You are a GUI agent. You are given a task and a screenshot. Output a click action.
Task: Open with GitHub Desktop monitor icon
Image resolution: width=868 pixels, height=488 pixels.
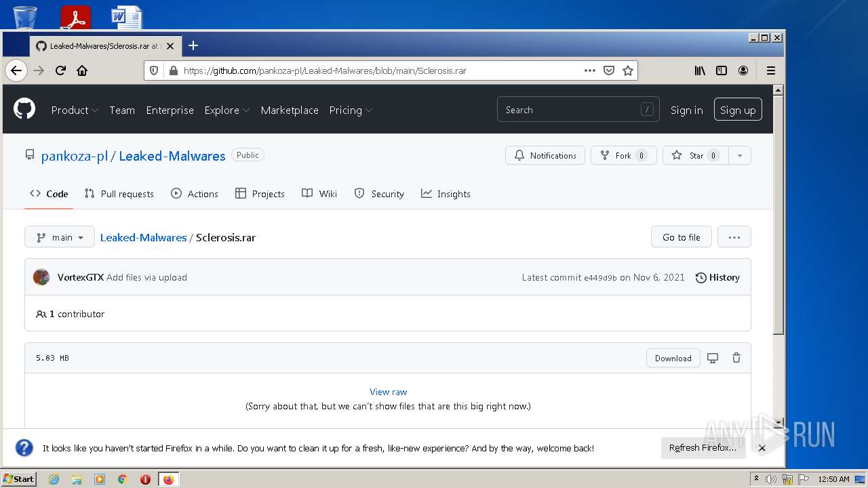713,358
